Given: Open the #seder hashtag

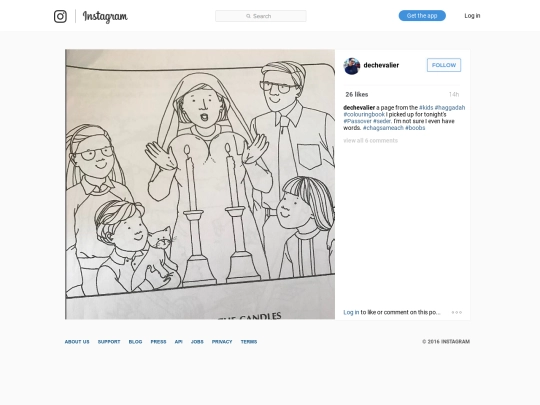Looking at the screenshot, I should (382, 121).
